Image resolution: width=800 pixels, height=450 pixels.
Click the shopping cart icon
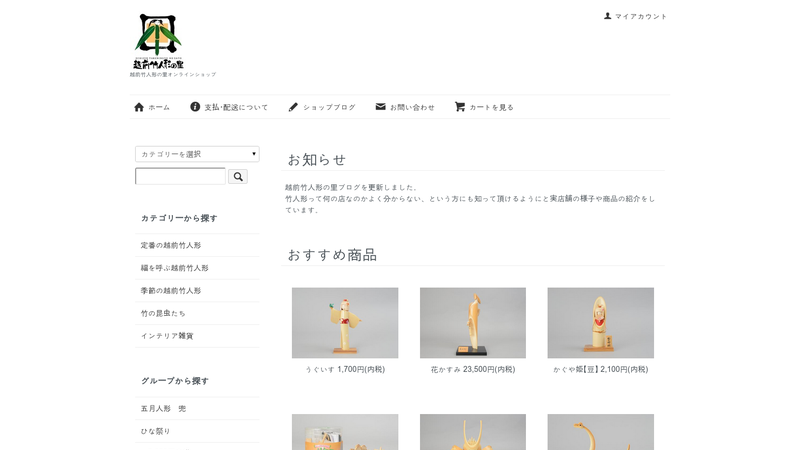click(460, 107)
